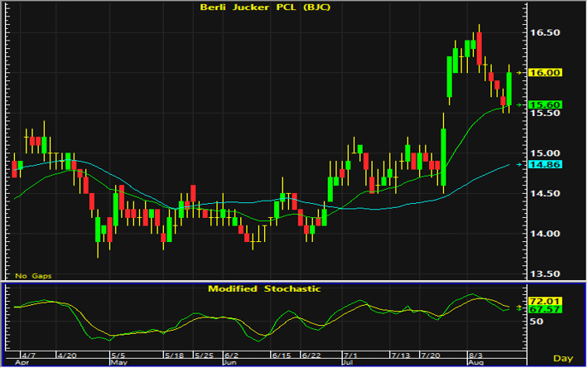
Task: Click the 14.50 price axis label
Action: click(545, 194)
